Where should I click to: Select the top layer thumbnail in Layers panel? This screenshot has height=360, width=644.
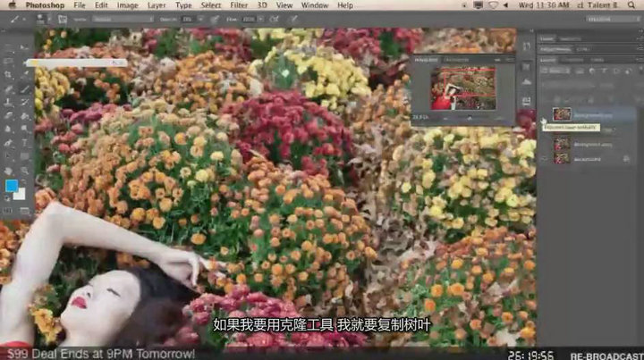coord(562,114)
